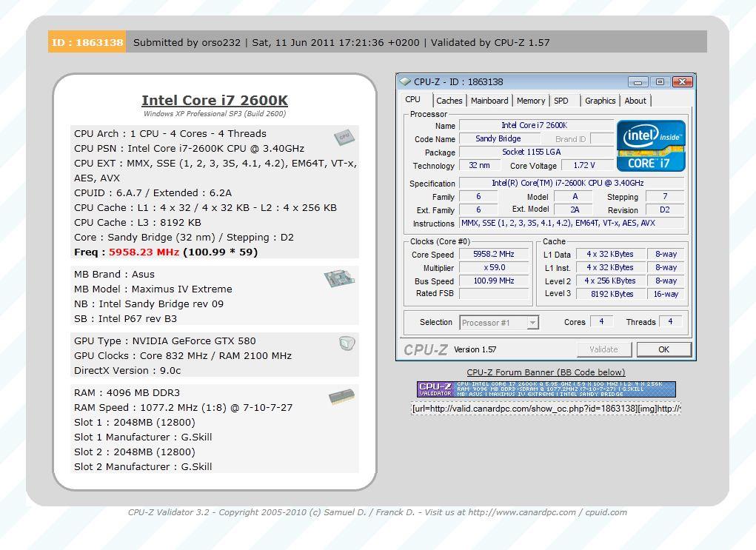Click the DirectX Version : 9.0c line
This screenshot has height=550, width=756.
click(127, 371)
